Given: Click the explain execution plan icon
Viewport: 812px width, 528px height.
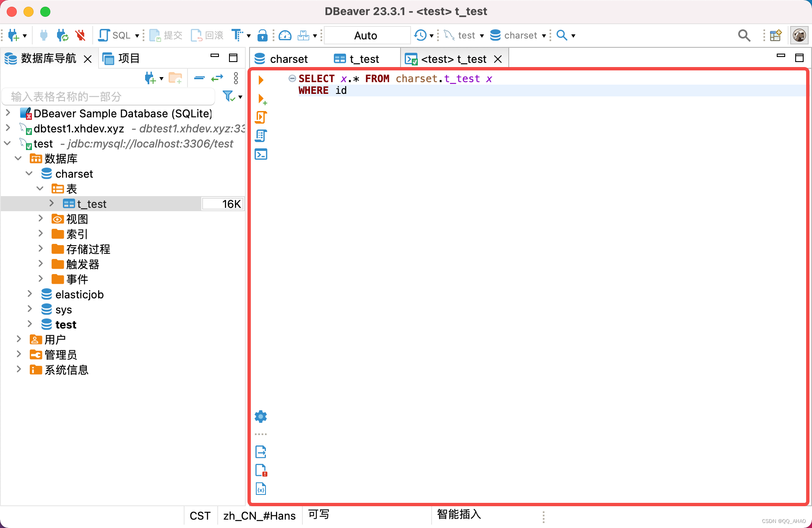Looking at the screenshot, I should 261,136.
